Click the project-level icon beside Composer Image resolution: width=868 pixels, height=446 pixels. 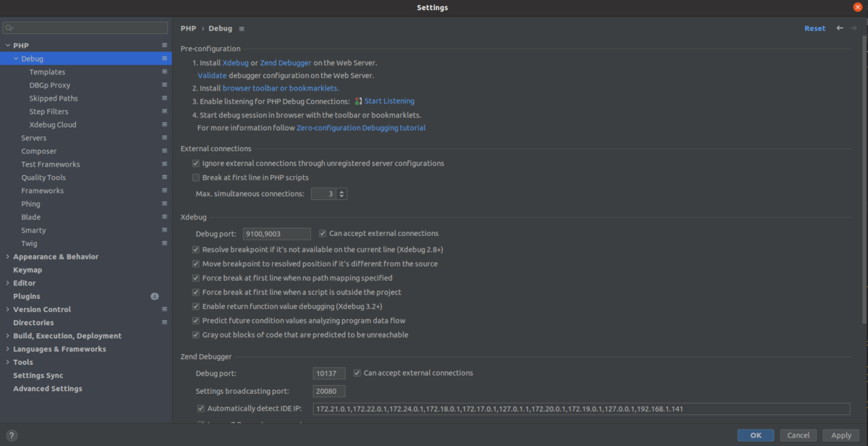tap(164, 151)
